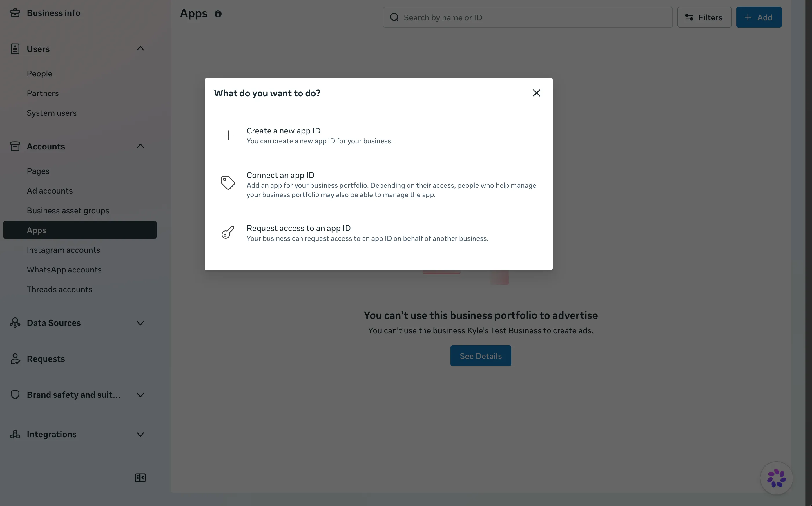The width and height of the screenshot is (812, 506).
Task: Click the tag icon beside Connect an app ID
Action: [228, 183]
